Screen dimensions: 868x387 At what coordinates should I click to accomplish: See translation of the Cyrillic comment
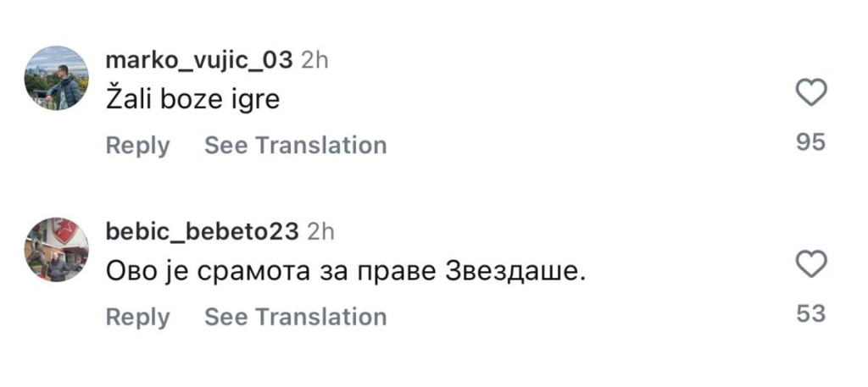[x=295, y=317]
